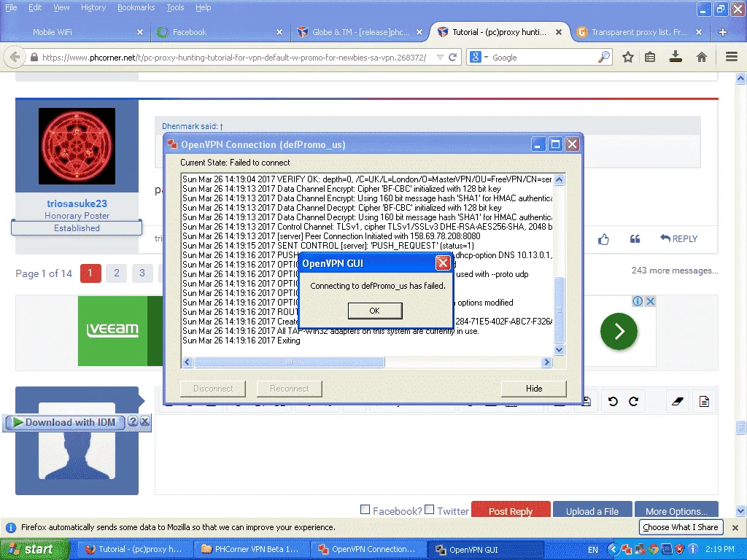The image size is (747, 560).
Task: Click the OpenVPN log horizontal scrollbar thumb
Action: tap(289, 362)
